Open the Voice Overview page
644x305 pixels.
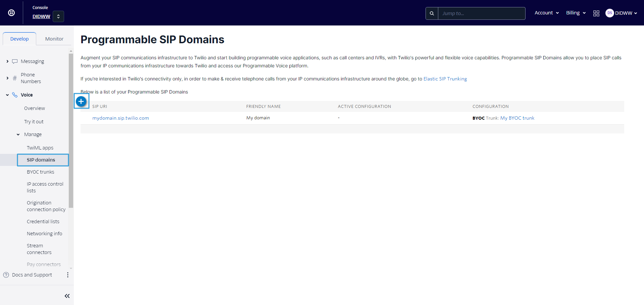click(35, 108)
